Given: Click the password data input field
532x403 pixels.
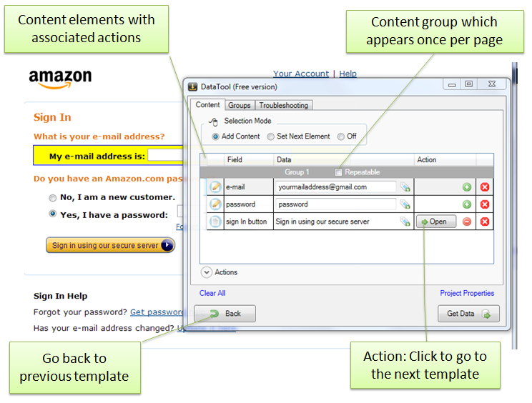Looking at the screenshot, I should (x=335, y=204).
